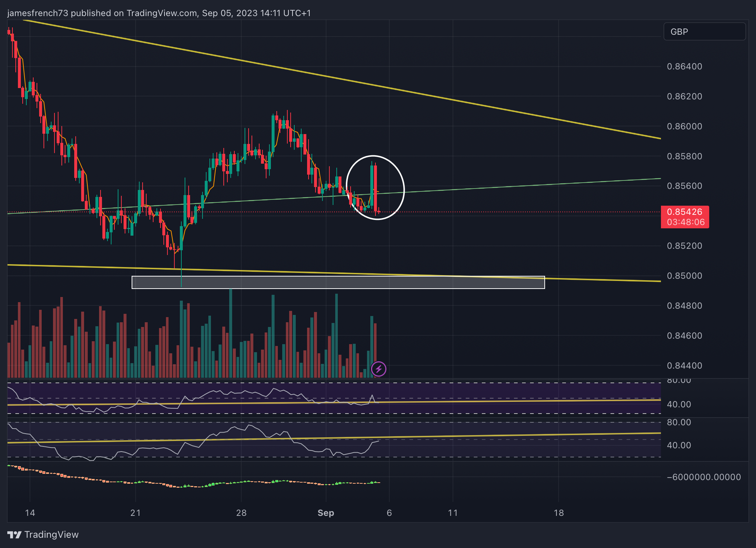Screen dimensions: 756x548
Task: Open the GBP currency selector box
Action: pyautogui.click(x=704, y=32)
